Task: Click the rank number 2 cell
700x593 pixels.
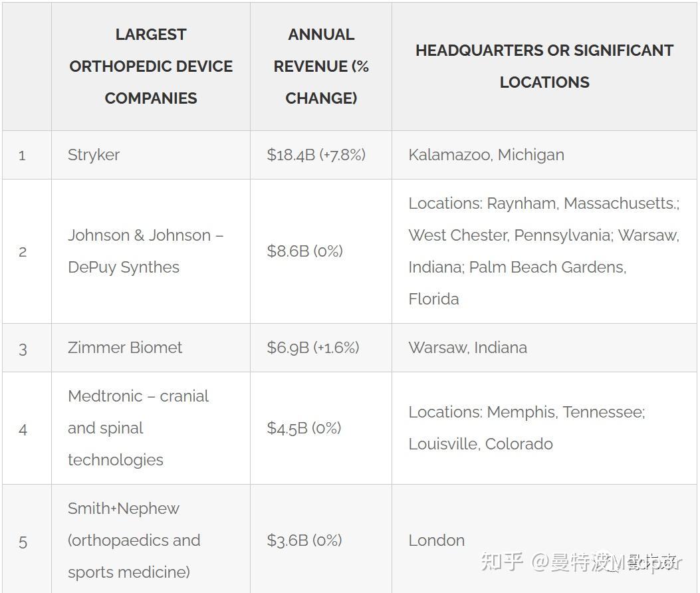Action: (x=23, y=252)
